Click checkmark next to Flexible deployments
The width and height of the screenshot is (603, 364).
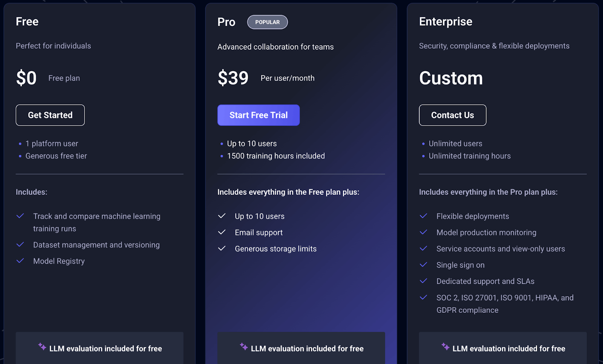(x=424, y=216)
